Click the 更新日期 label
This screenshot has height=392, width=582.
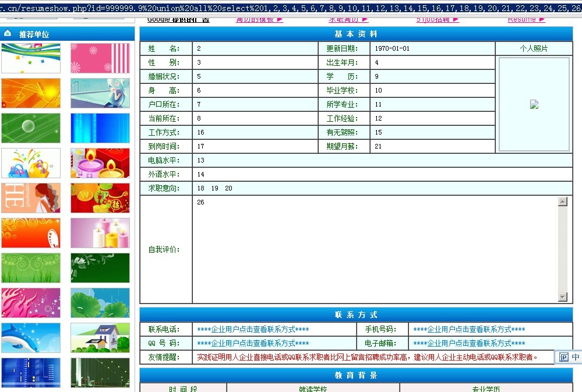342,48
